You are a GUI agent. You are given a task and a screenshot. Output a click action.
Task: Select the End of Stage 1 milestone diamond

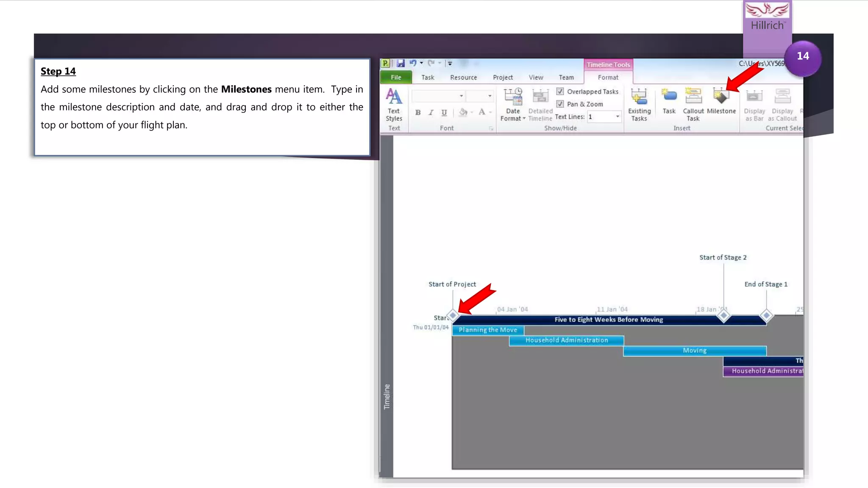coord(766,316)
